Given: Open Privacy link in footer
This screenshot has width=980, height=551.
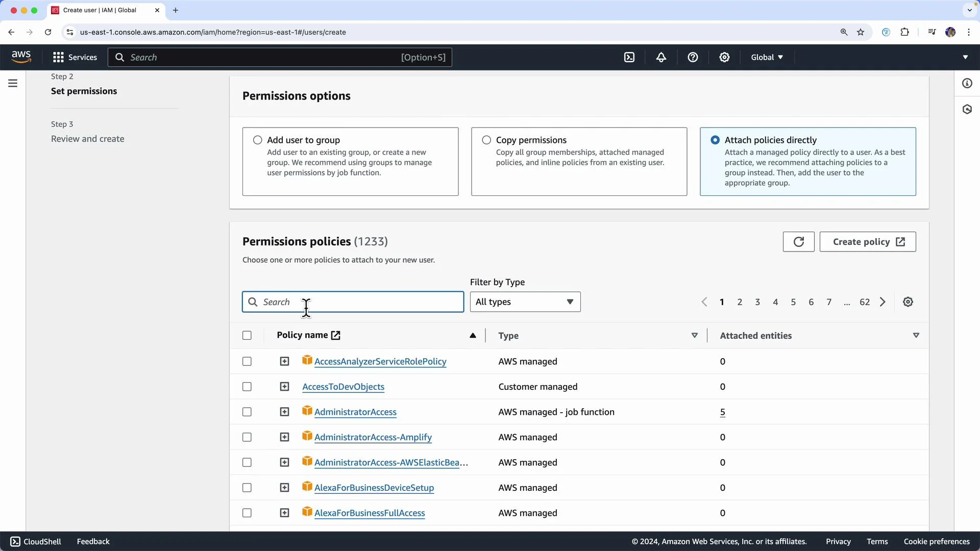Looking at the screenshot, I should pos(838,541).
